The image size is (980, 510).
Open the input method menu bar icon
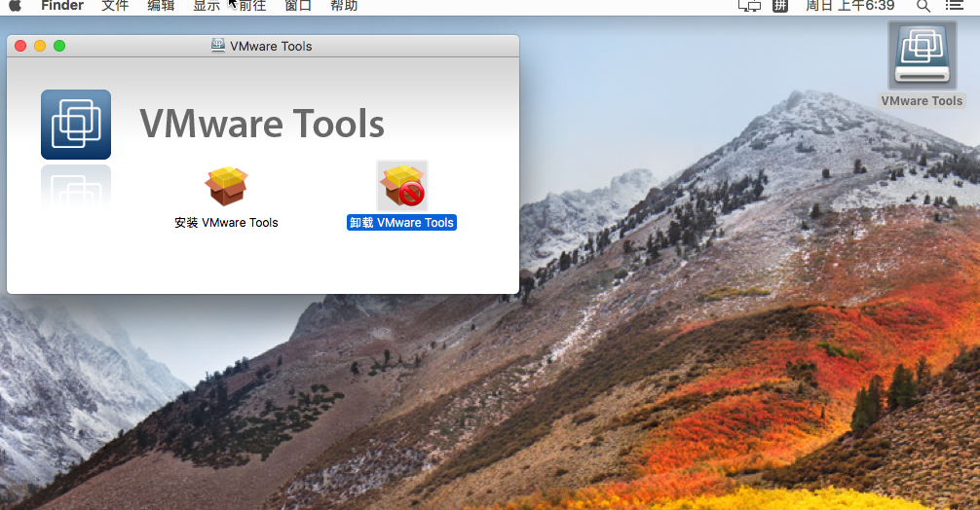click(780, 6)
